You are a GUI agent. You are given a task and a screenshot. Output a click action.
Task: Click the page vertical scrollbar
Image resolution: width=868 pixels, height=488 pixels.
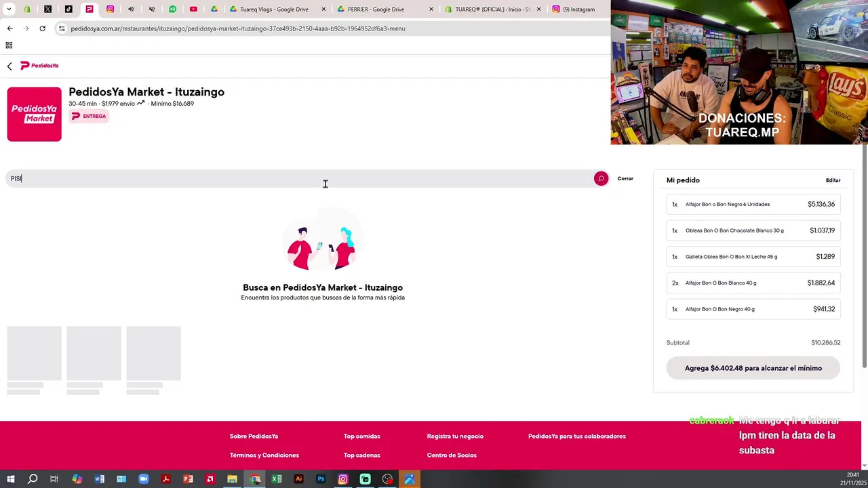(x=864, y=258)
